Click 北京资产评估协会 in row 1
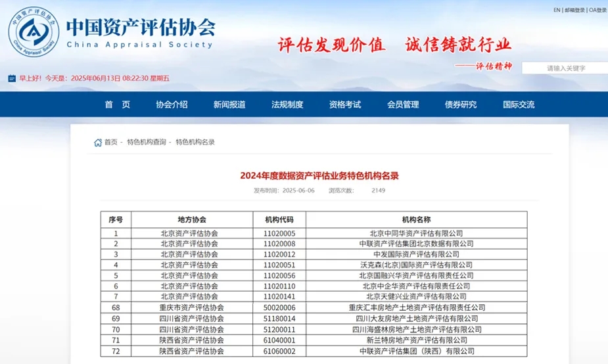Viewport: 608px width, 364px height. [x=189, y=233]
